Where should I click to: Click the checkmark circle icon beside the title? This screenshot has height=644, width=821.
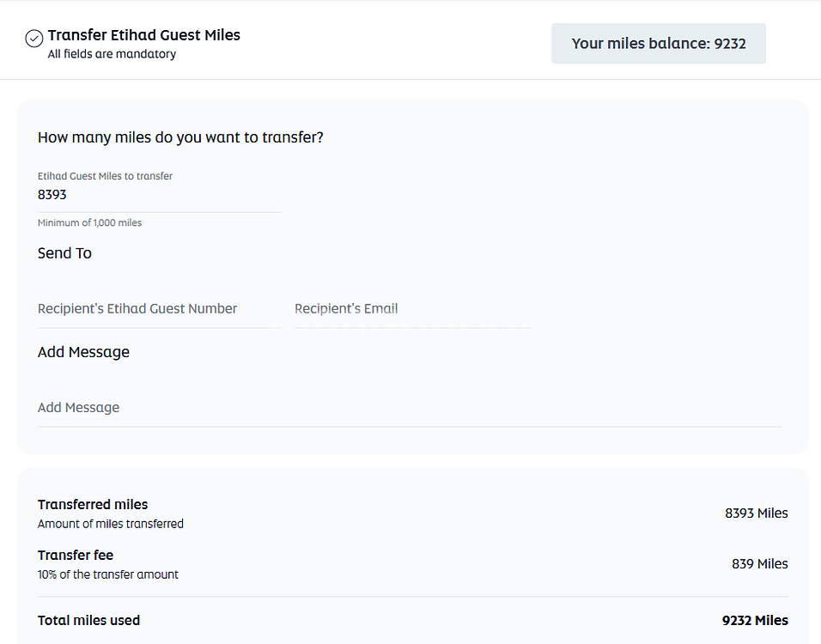click(34, 39)
